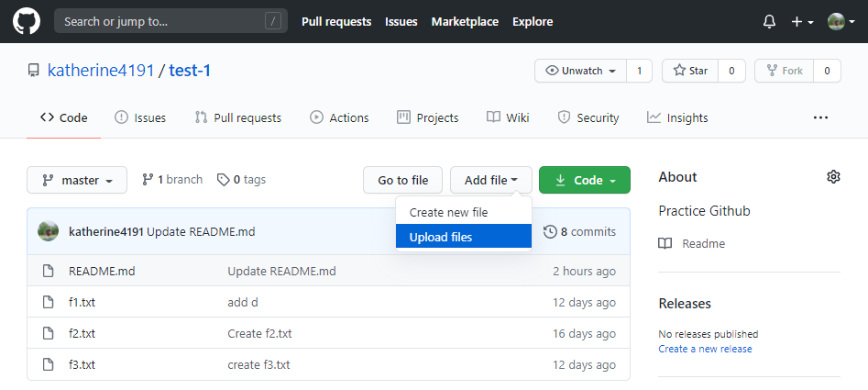Screen dimensions: 868x390
Task: Switch to the Wiki tab
Action: 508,117
